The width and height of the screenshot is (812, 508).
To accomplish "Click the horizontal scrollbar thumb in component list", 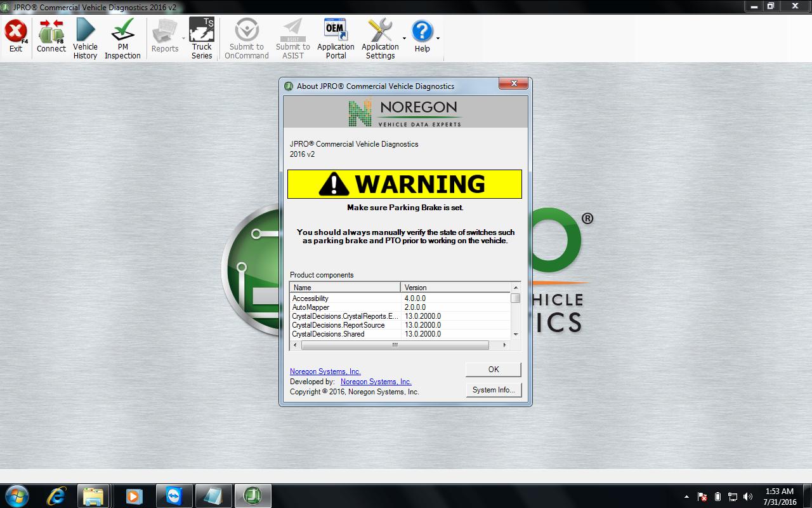I will coord(395,345).
